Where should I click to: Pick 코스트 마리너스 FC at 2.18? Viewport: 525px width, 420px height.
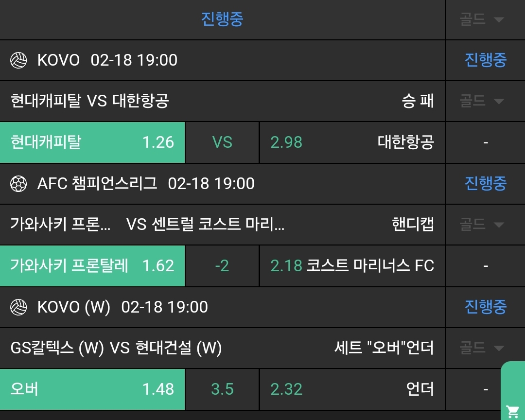click(352, 266)
